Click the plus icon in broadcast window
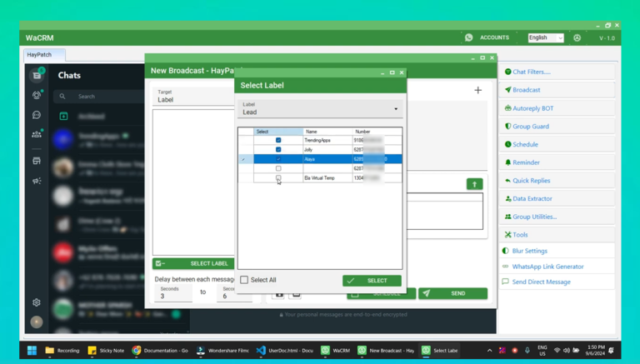640x364 pixels. (477, 90)
